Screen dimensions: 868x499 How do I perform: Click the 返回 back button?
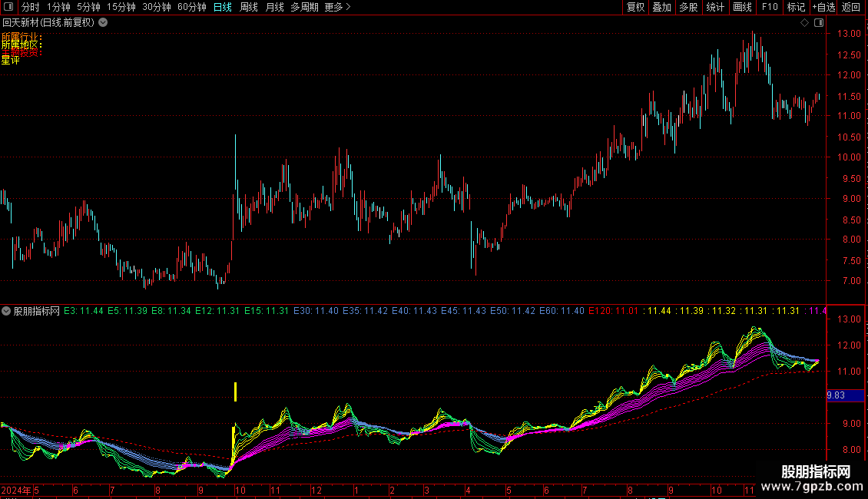tap(851, 7)
